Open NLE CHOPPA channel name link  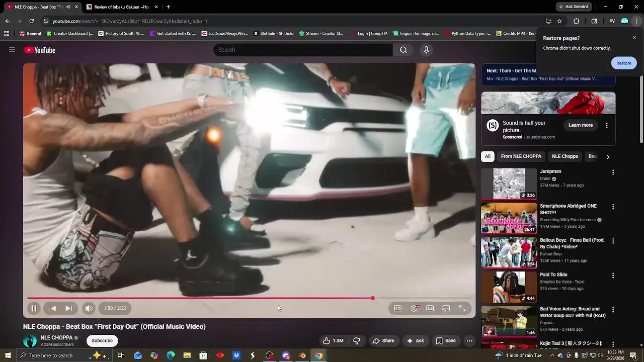click(x=56, y=338)
